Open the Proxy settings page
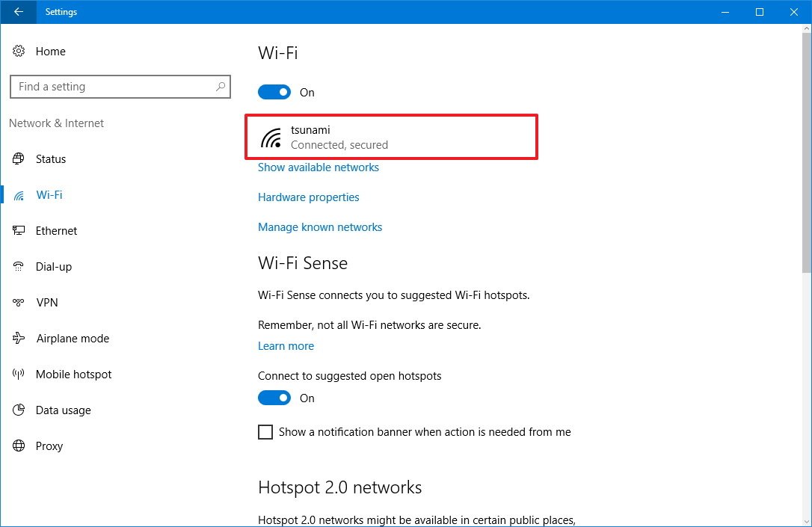 tap(49, 446)
